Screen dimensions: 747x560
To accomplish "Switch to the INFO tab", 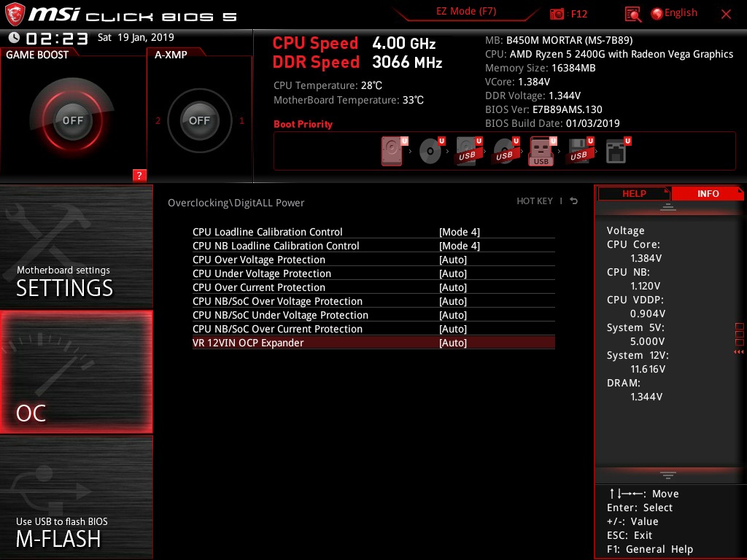I will point(706,193).
